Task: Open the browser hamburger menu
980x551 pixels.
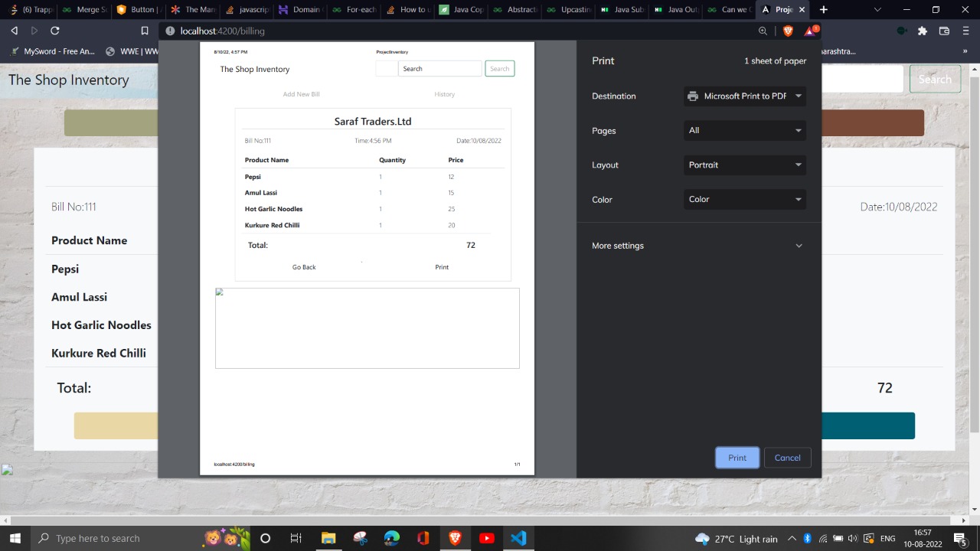Action: [x=965, y=31]
